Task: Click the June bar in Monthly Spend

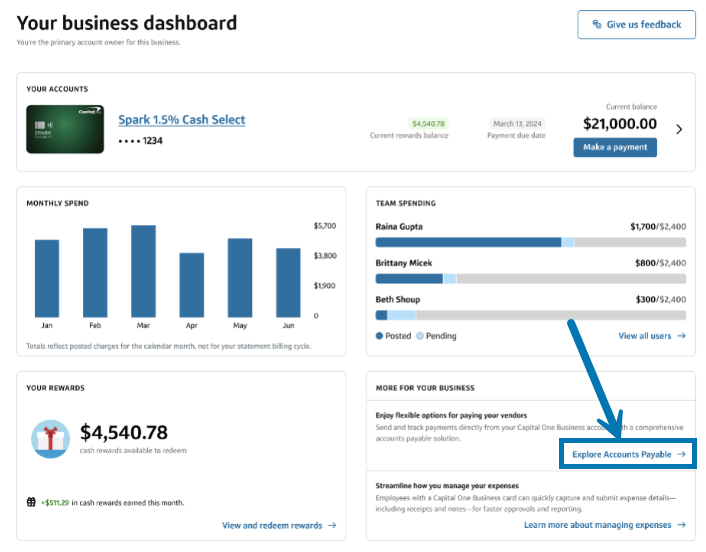Action: (x=288, y=282)
